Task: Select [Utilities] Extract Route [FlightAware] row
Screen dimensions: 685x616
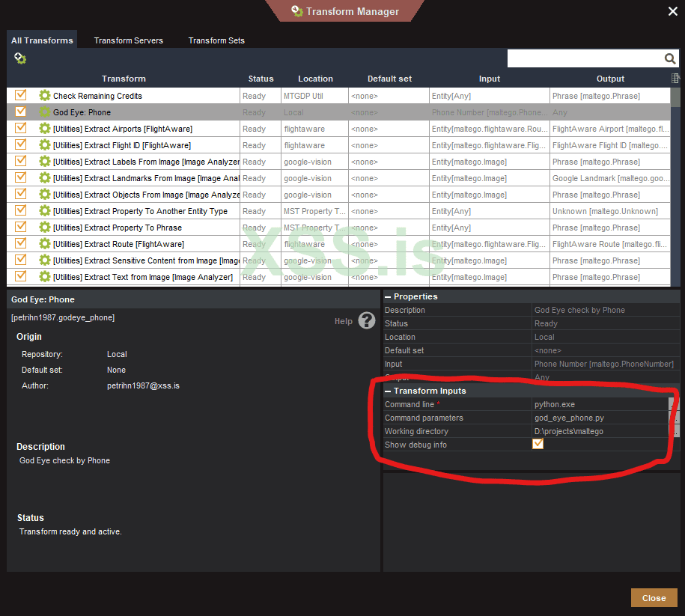Action: tap(338, 244)
